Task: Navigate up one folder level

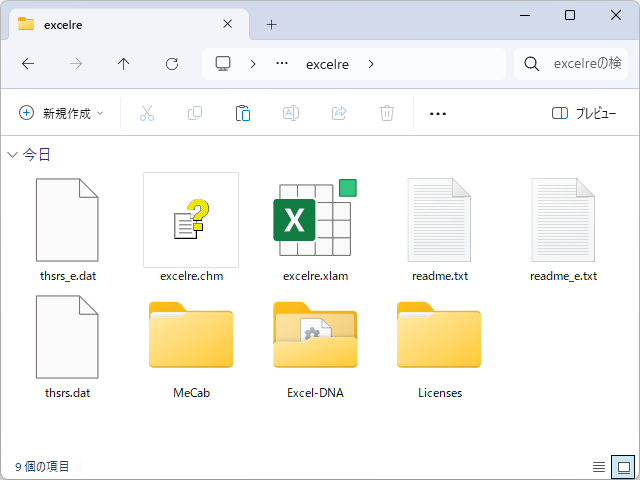Action: tap(123, 64)
